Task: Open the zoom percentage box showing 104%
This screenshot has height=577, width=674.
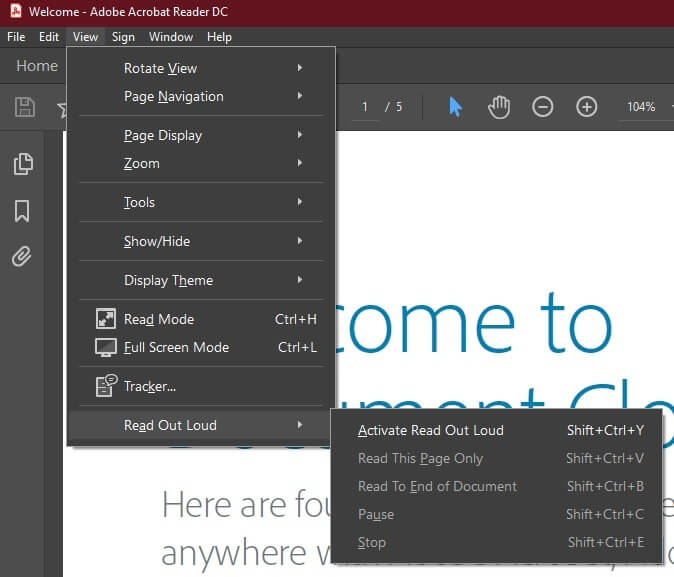Action: tap(640, 107)
